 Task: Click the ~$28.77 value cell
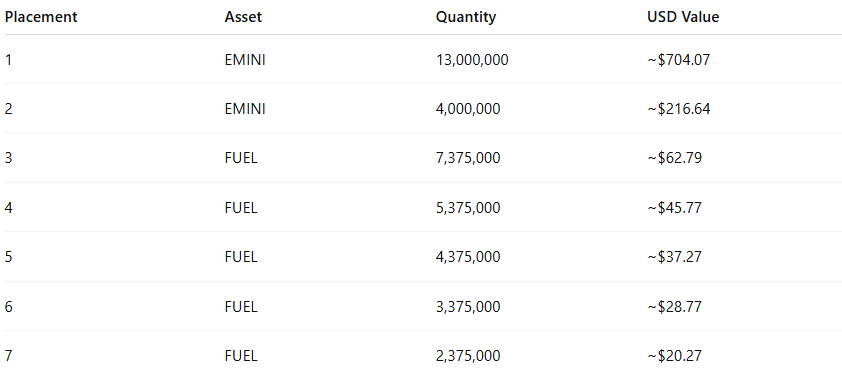[x=674, y=307]
